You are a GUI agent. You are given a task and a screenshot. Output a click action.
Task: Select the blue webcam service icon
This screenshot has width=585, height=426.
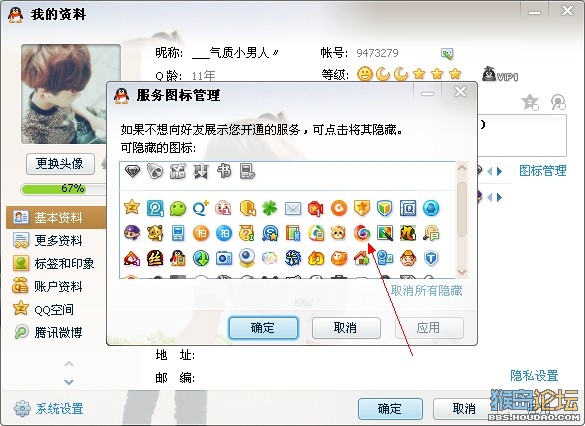[247, 258]
